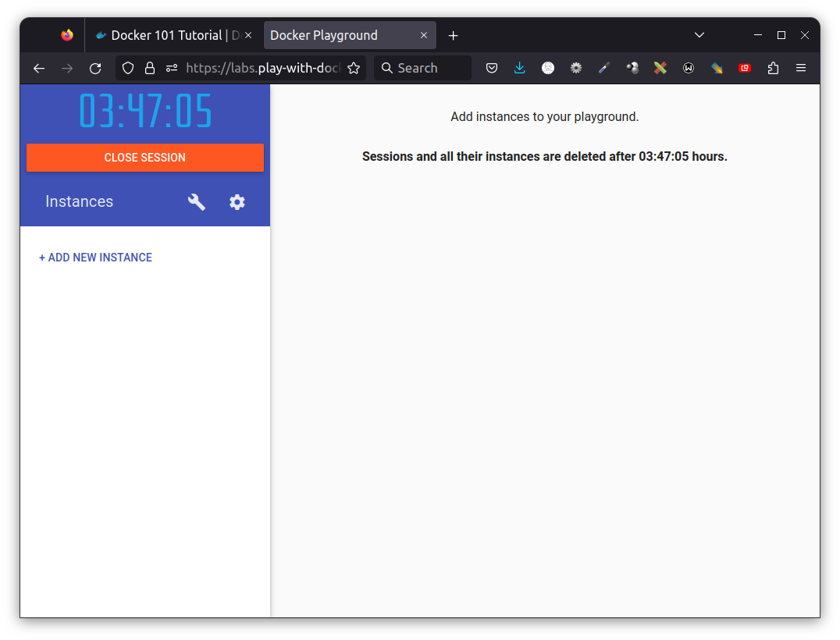Click the round portrait avatar toolbar icon

point(548,68)
